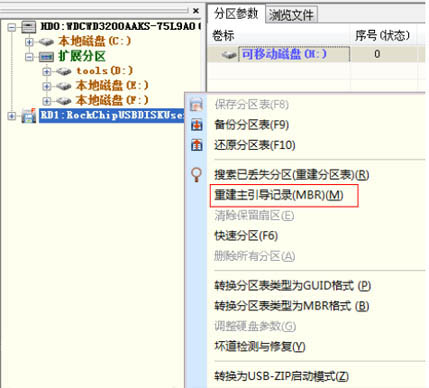This screenshot has width=429, height=388.
Task: Select 本地磁盘 (F:) label in tree
Action: click(112, 100)
